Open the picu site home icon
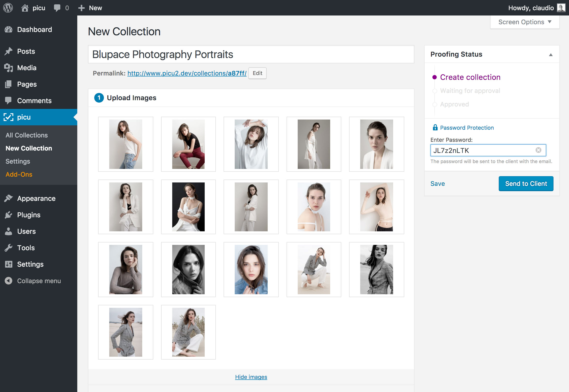This screenshot has height=392, width=569. pyautogui.click(x=25, y=8)
